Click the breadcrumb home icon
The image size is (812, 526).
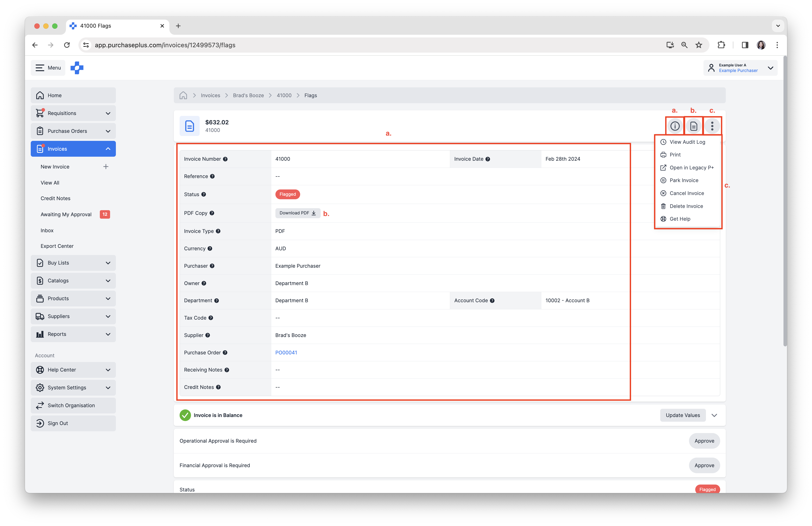(183, 95)
